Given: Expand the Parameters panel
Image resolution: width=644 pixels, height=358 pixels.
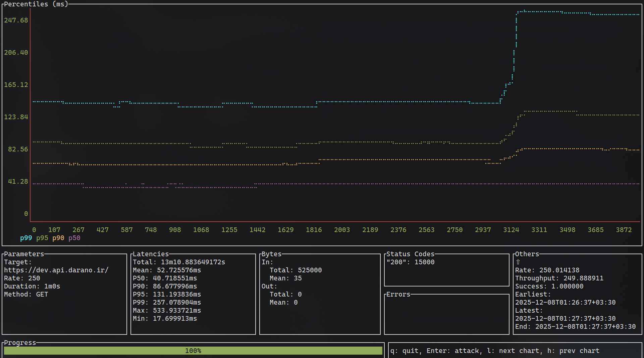Looking at the screenshot, I should click(x=24, y=254).
